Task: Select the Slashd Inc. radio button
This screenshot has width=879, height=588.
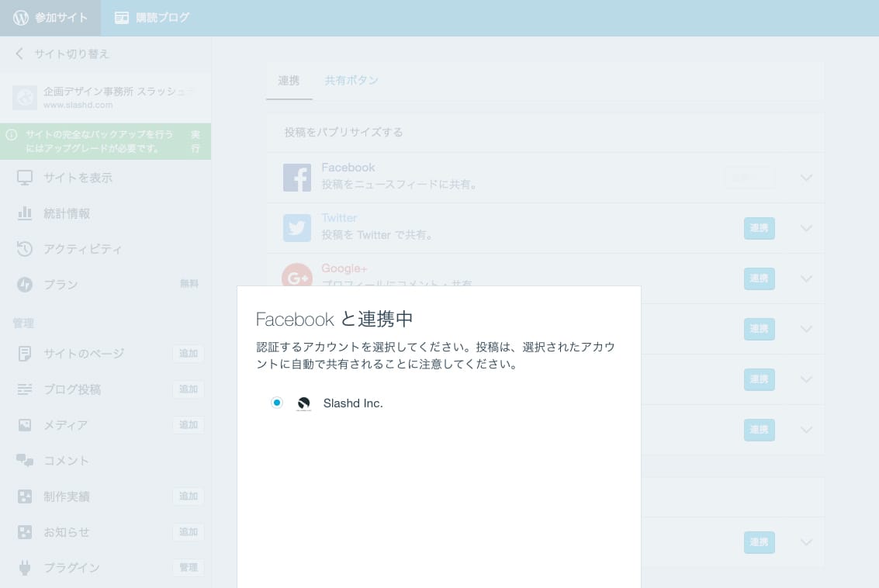Action: point(277,403)
